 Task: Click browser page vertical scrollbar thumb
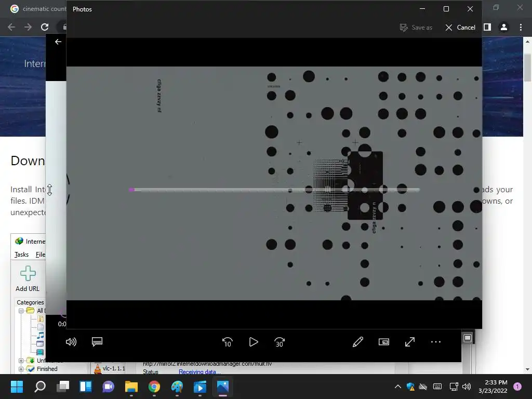point(527,67)
